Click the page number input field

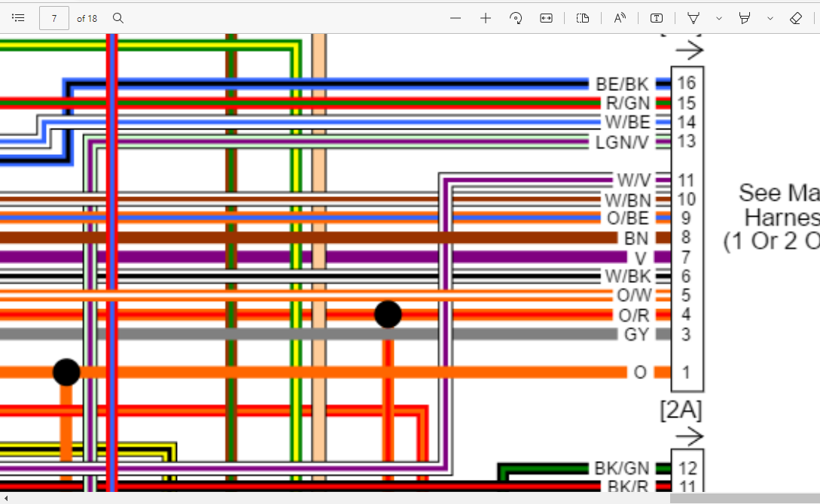click(x=54, y=18)
